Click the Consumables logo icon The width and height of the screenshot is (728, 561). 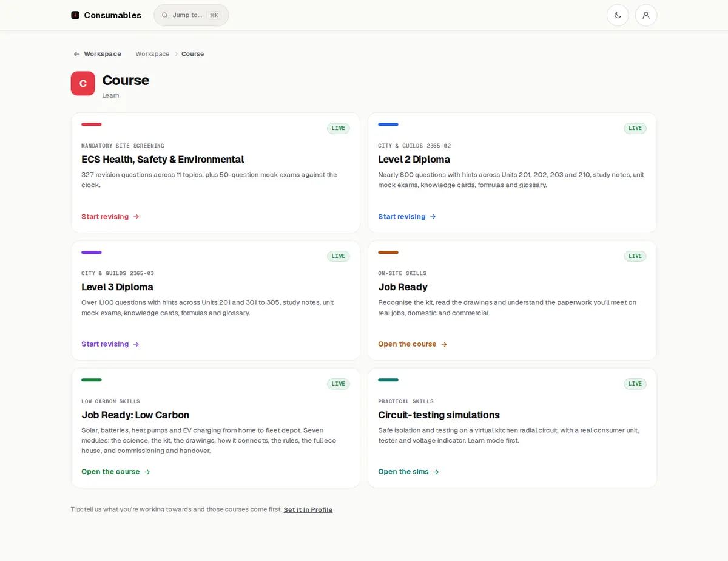click(x=75, y=15)
